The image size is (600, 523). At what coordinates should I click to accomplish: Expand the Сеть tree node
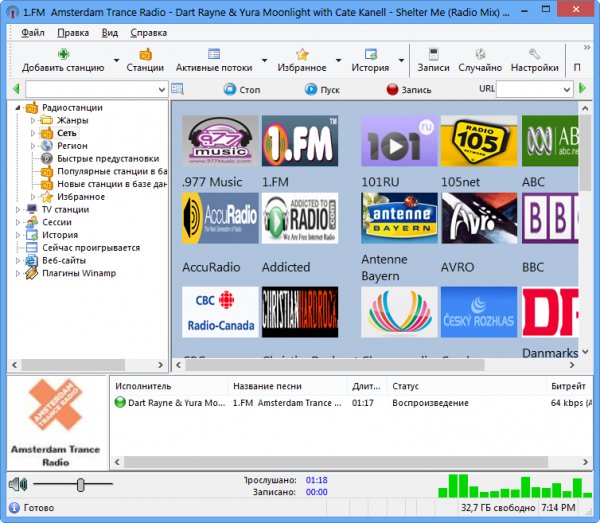[x=33, y=133]
